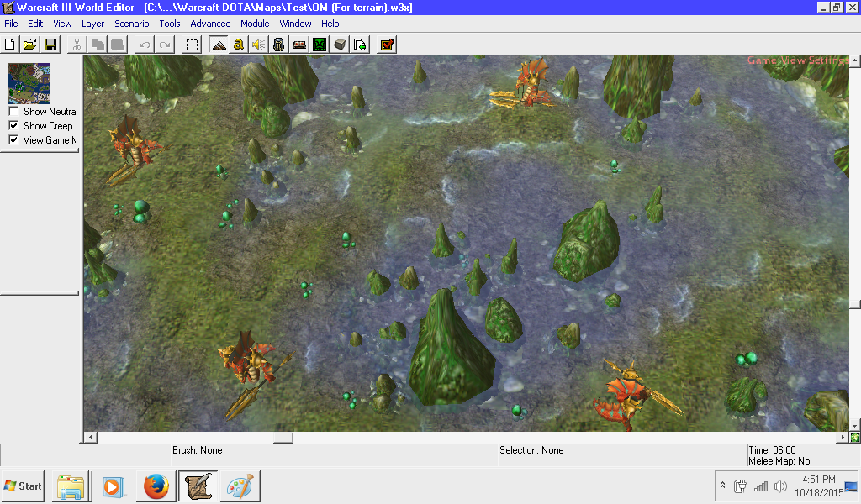Click the Cut scissors icon

pyautogui.click(x=77, y=45)
